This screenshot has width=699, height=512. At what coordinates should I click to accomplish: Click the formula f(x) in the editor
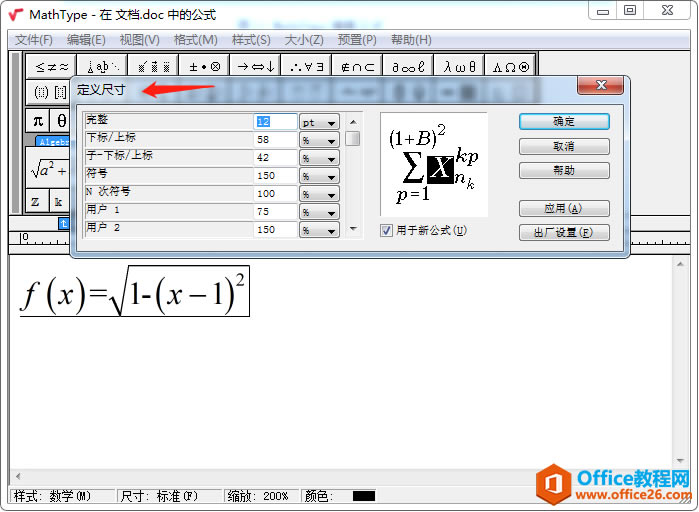point(134,291)
